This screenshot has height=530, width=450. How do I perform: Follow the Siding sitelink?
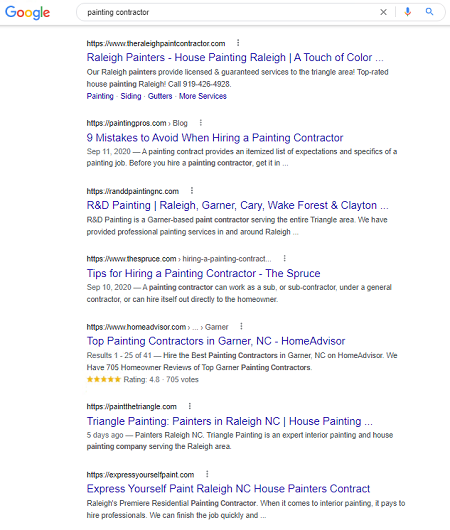point(131,96)
